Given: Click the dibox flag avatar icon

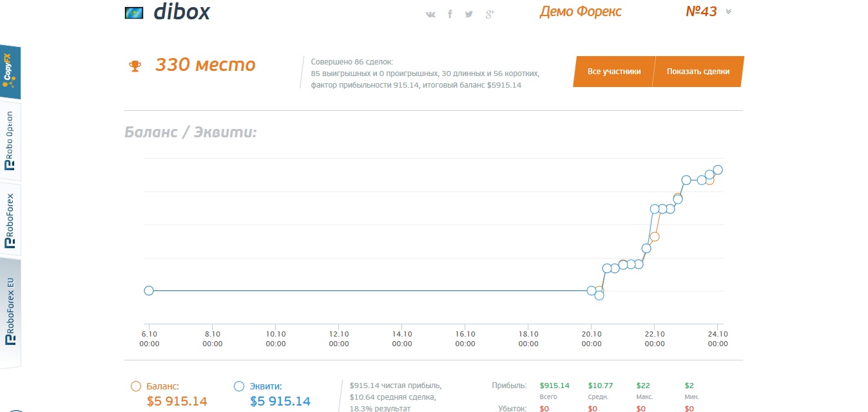Looking at the screenshot, I should click(x=134, y=13).
